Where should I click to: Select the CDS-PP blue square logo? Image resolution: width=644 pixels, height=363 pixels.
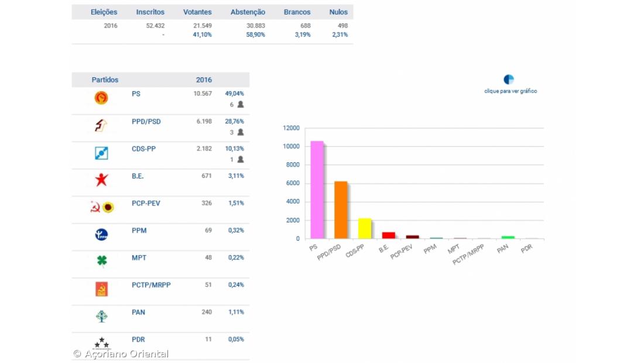click(101, 153)
